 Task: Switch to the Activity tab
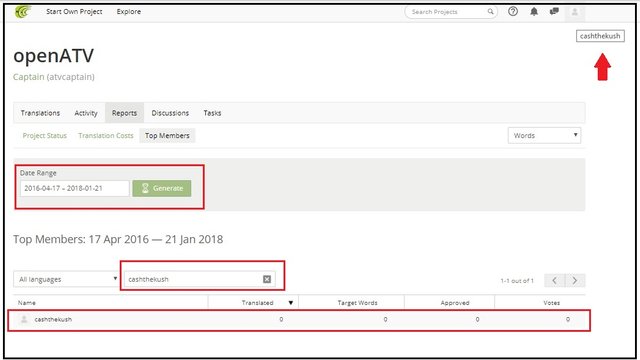click(86, 113)
